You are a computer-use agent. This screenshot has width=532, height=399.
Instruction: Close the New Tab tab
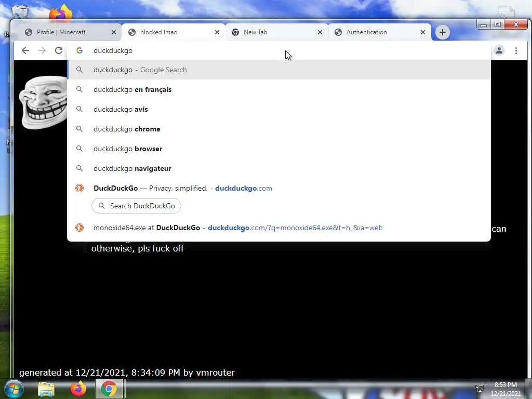coord(320,32)
